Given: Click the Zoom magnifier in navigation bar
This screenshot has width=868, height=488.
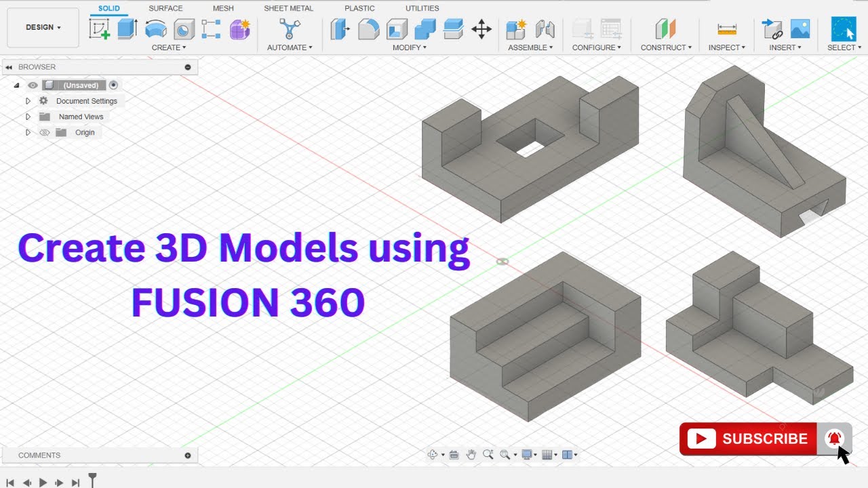Looking at the screenshot, I should click(x=488, y=455).
